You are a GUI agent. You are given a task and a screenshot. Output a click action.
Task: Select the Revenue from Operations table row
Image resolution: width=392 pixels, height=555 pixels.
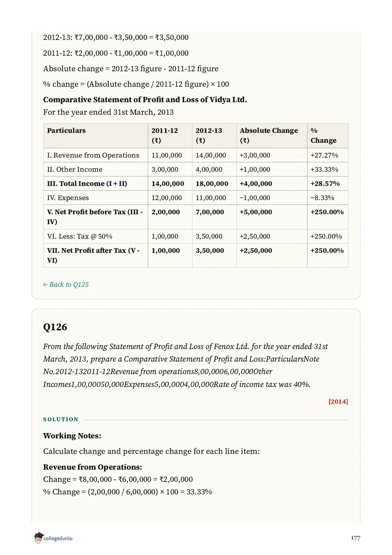pos(196,155)
